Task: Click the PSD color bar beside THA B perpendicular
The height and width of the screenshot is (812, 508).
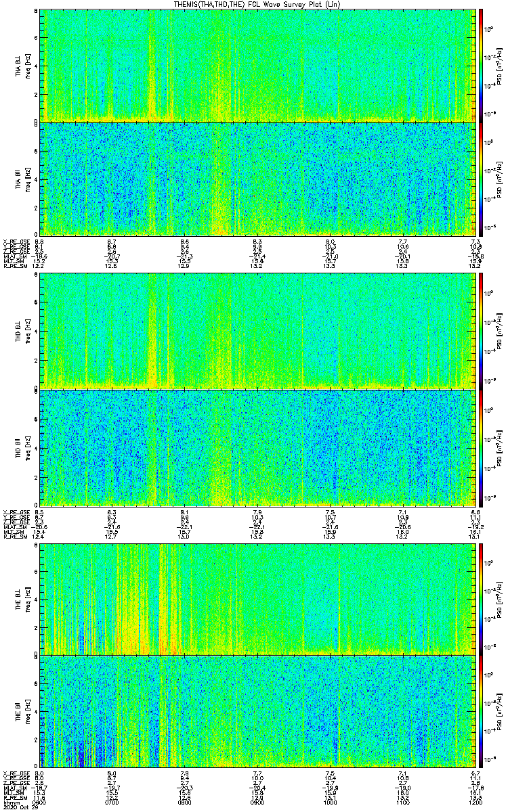Action: click(481, 65)
